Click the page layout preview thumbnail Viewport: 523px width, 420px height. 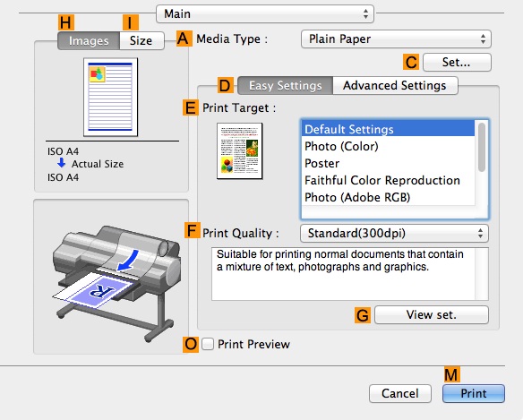click(x=110, y=97)
